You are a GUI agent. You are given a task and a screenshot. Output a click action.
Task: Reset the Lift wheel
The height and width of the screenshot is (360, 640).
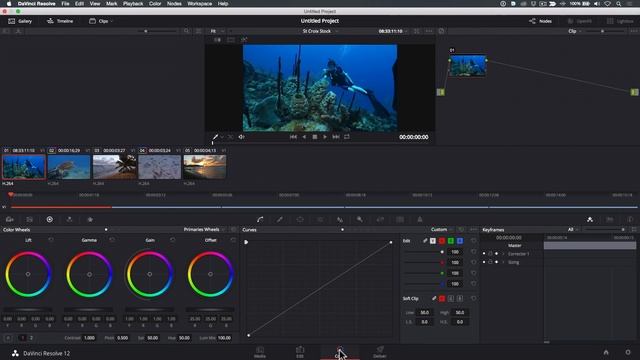click(x=51, y=240)
